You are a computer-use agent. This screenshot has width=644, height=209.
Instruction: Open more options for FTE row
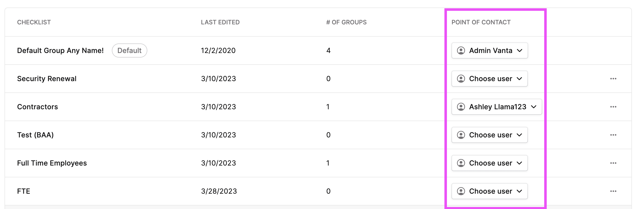tap(613, 191)
